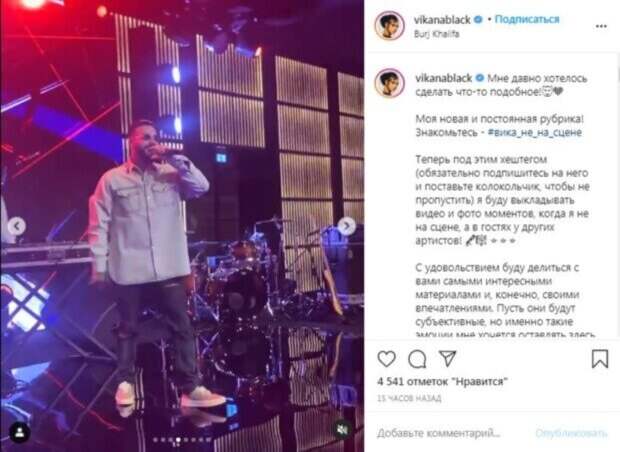620x452 pixels.
Task: Open hashtag #вика_не_на_сцене
Action: click(x=535, y=132)
